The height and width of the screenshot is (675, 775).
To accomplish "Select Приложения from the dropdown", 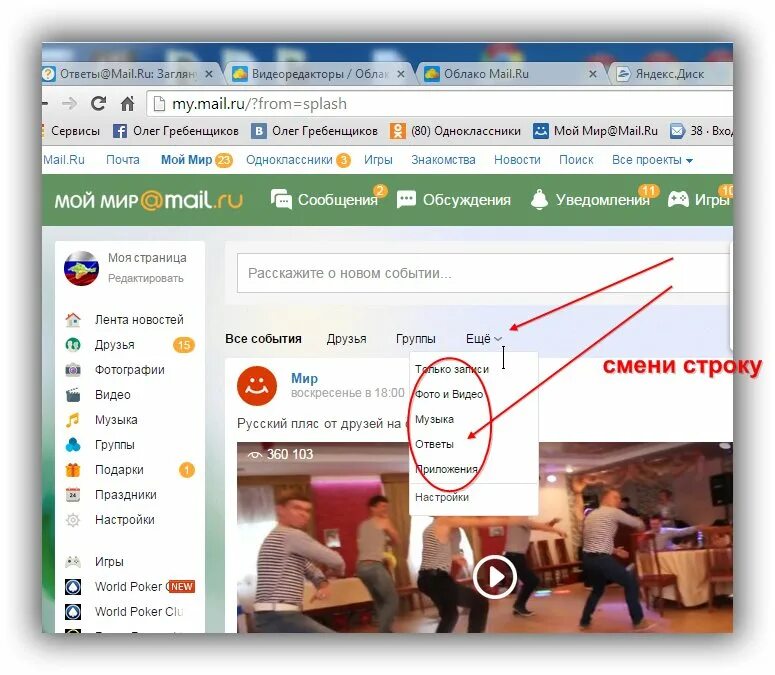I will click(446, 469).
